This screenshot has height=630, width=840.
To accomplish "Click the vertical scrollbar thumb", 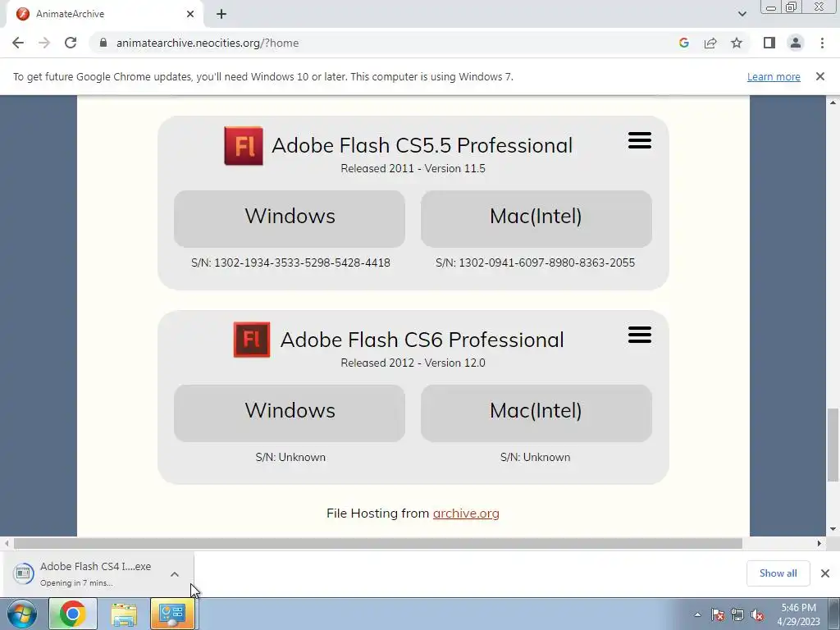I will tap(833, 445).
